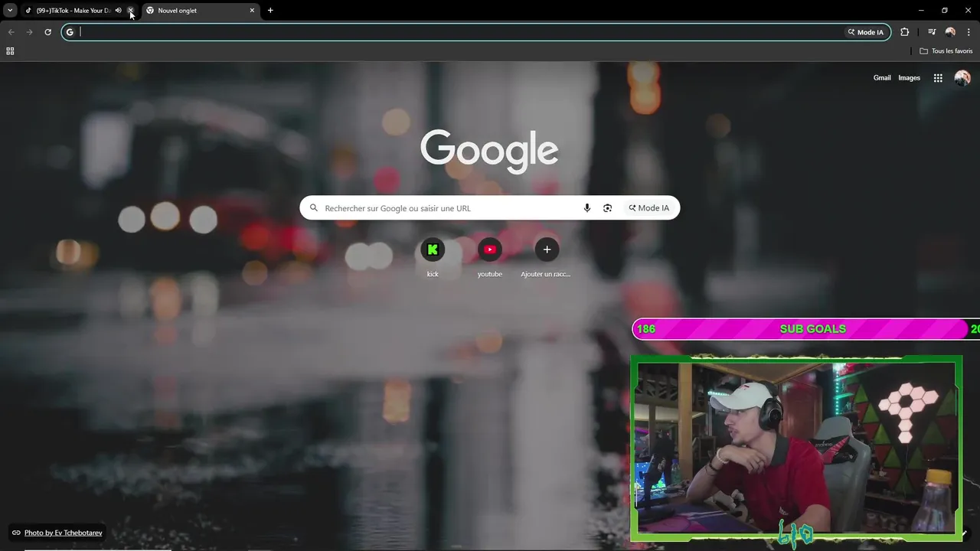This screenshot has width=980, height=551.
Task: Open Photo by Ev Tchebotarev link
Action: pos(63,533)
